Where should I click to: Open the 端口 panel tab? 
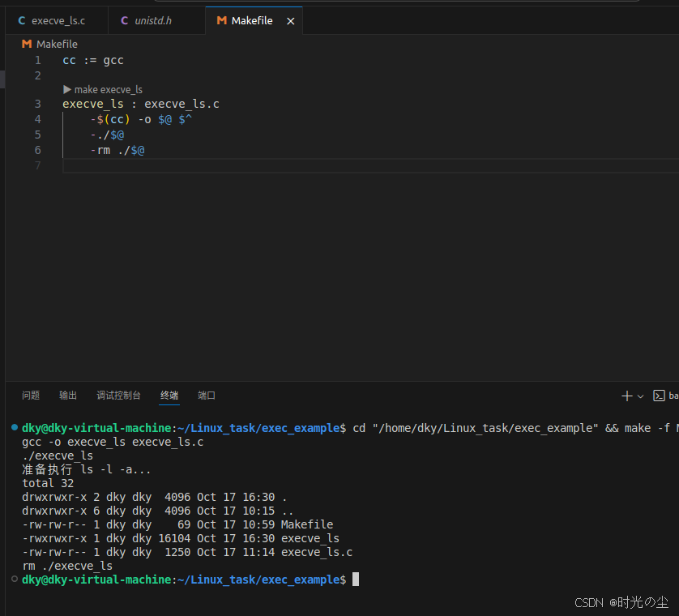pyautogui.click(x=206, y=396)
